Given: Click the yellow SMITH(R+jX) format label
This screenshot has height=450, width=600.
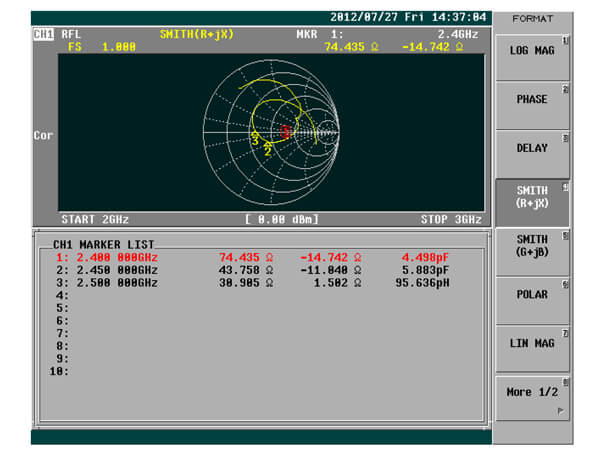Looking at the screenshot, I should click(197, 34).
